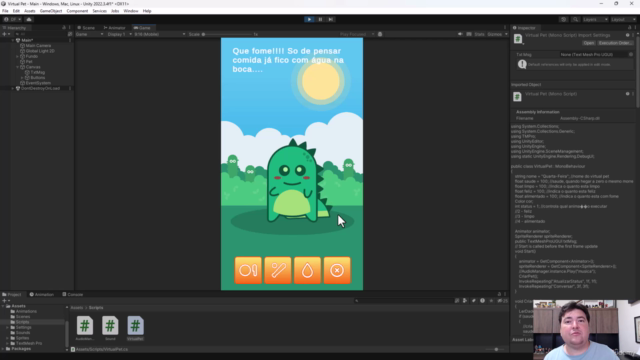
Task: Switch to the Animator tab
Action: [115, 28]
